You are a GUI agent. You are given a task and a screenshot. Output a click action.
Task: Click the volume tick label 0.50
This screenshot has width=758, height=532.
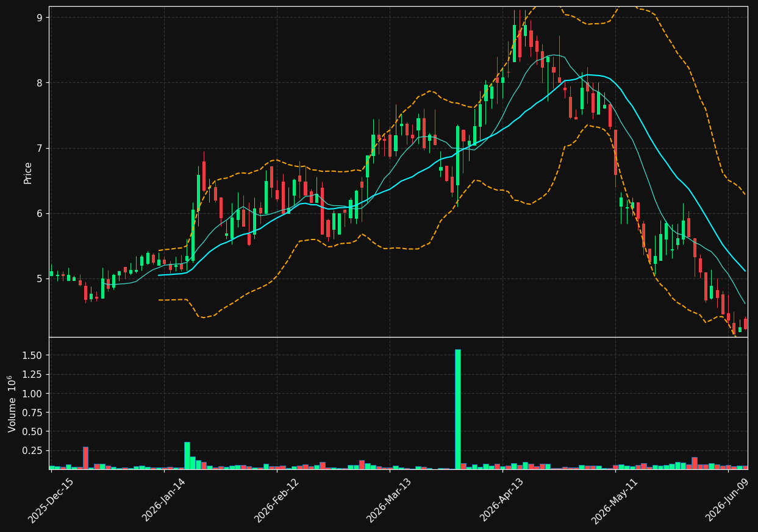(x=33, y=431)
